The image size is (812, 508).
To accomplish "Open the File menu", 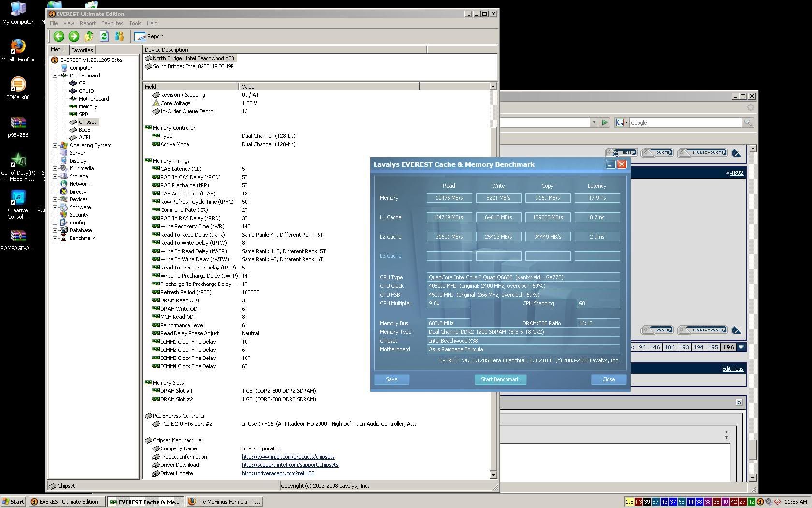I will [54, 23].
